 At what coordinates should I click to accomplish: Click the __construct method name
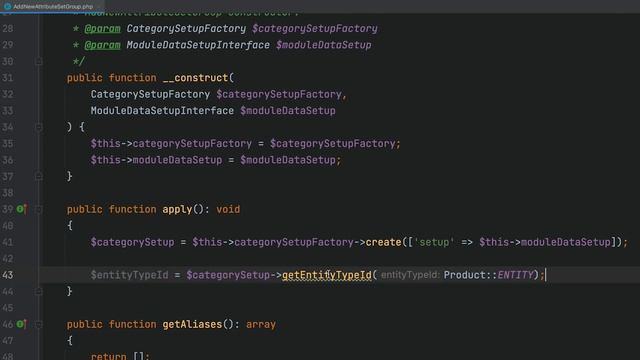coord(196,78)
